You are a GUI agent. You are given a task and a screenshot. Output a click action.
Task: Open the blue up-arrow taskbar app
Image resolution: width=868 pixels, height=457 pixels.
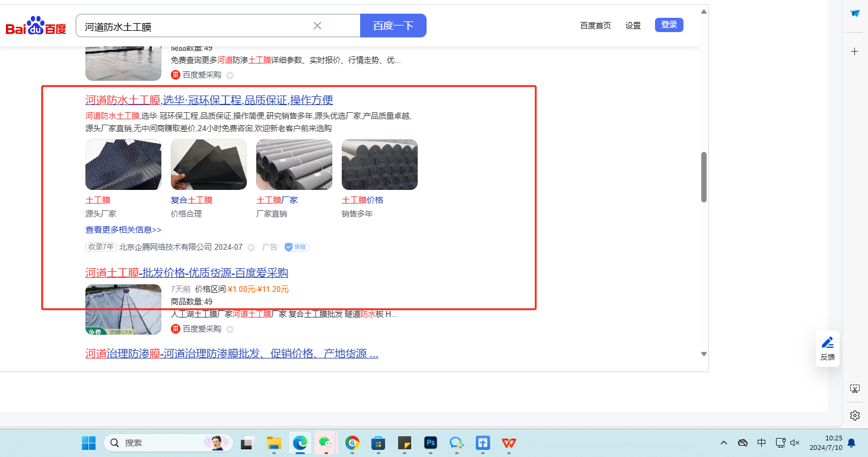click(483, 443)
